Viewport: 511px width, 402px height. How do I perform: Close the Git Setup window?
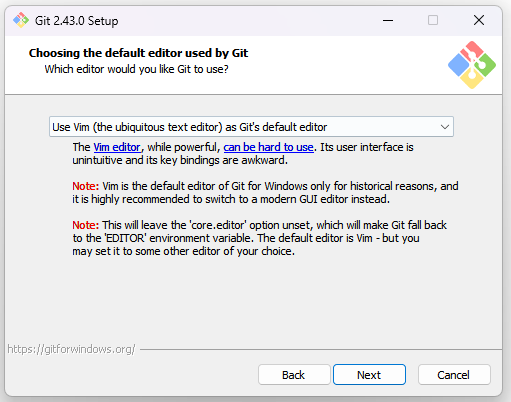pos(479,20)
